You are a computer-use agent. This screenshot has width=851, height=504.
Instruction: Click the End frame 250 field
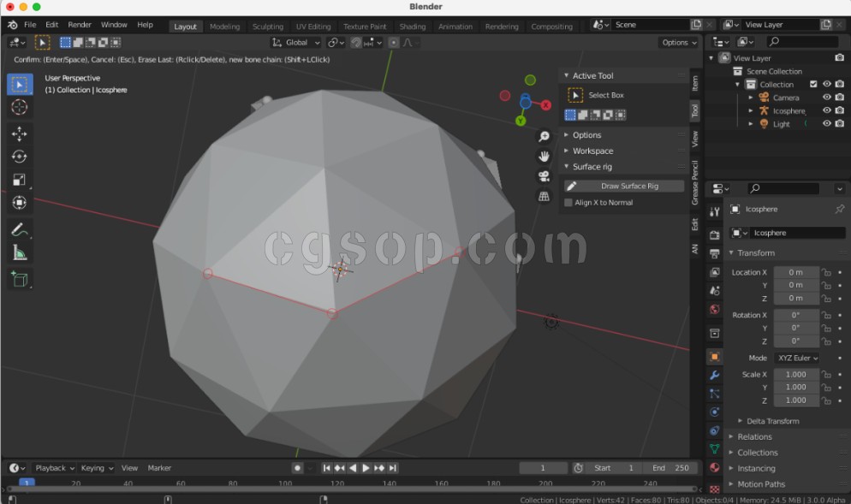[671, 468]
